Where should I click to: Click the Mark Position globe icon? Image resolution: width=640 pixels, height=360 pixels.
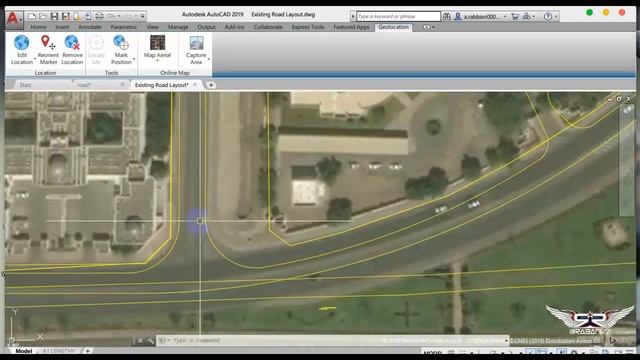(x=121, y=42)
